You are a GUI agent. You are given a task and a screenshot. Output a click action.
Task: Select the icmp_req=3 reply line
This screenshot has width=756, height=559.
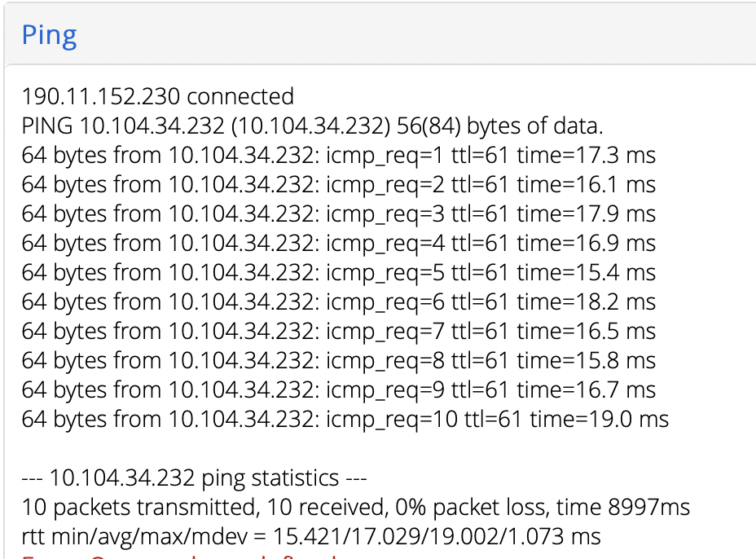click(x=338, y=214)
